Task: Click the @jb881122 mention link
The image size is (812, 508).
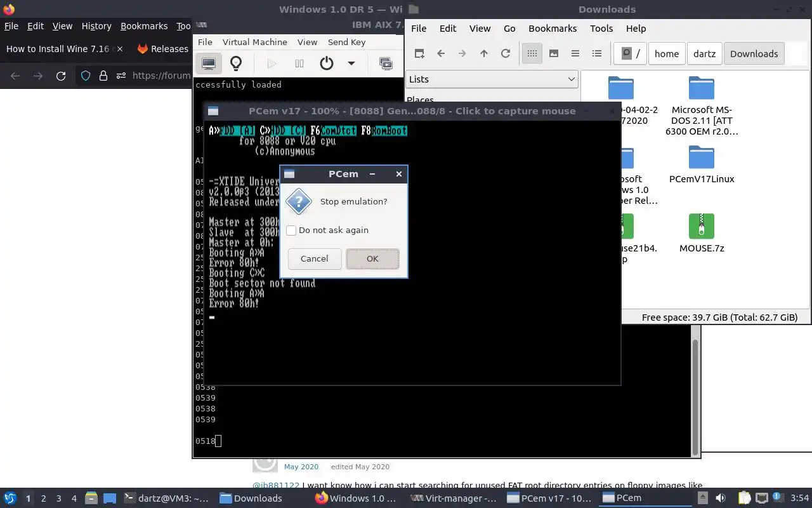Action: 276,486
